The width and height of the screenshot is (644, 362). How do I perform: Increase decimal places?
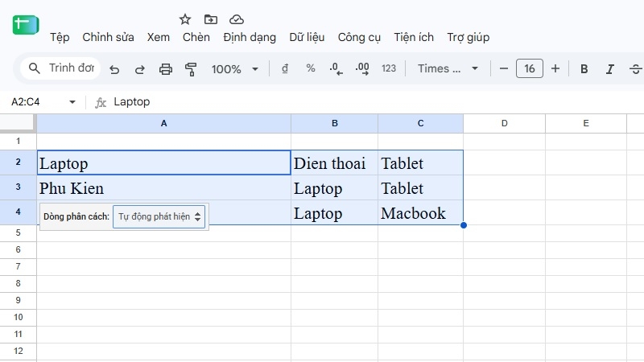[x=361, y=69]
